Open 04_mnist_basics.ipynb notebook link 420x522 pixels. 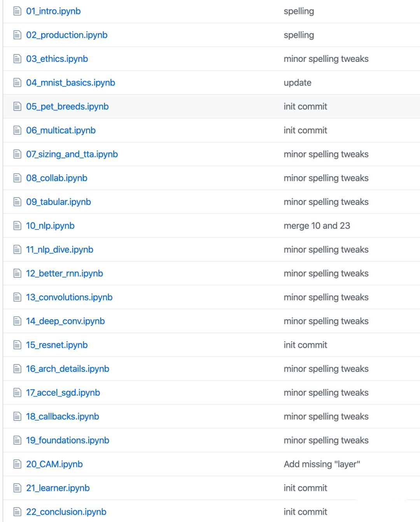point(71,82)
